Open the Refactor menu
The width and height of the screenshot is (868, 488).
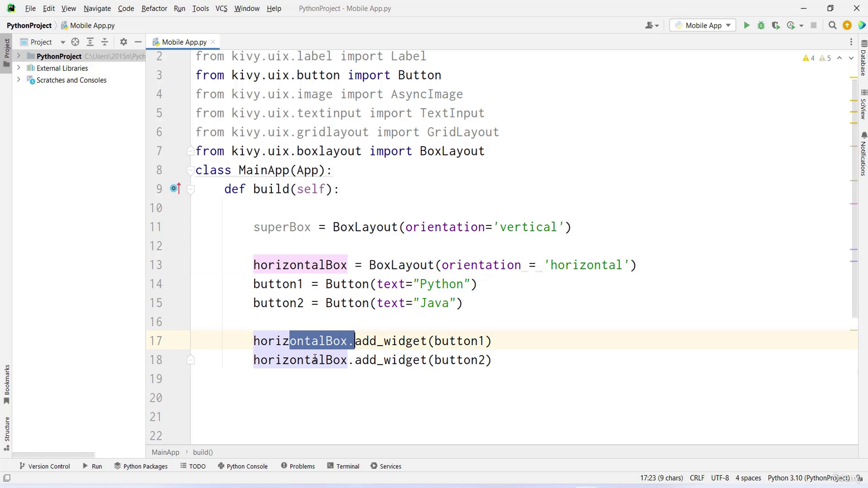pyautogui.click(x=154, y=8)
